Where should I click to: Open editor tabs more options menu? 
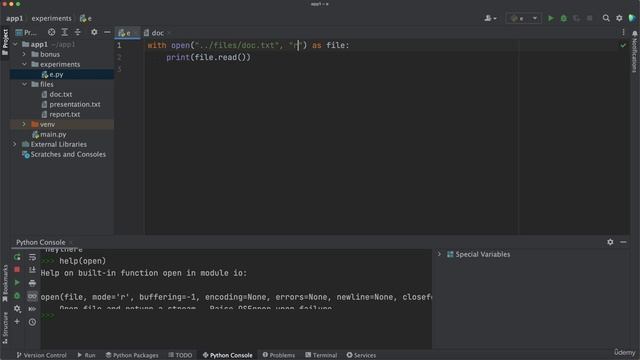coord(623,33)
